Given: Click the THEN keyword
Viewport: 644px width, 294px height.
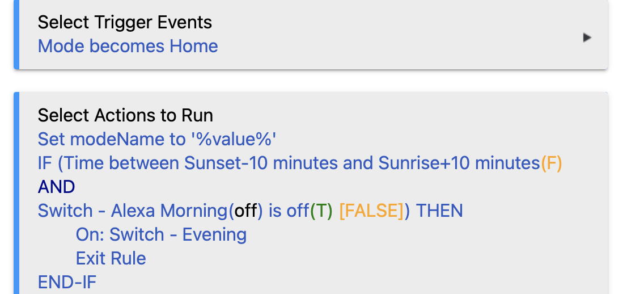Looking at the screenshot, I should click(439, 211).
